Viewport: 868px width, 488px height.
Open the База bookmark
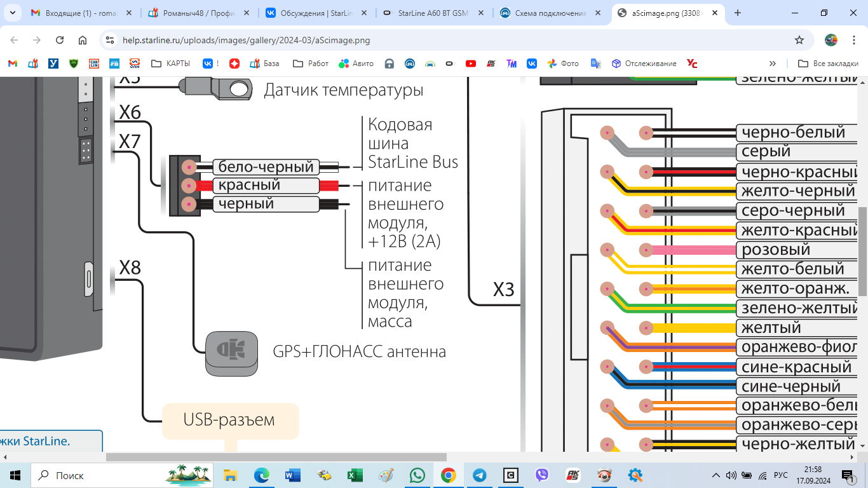click(x=264, y=64)
